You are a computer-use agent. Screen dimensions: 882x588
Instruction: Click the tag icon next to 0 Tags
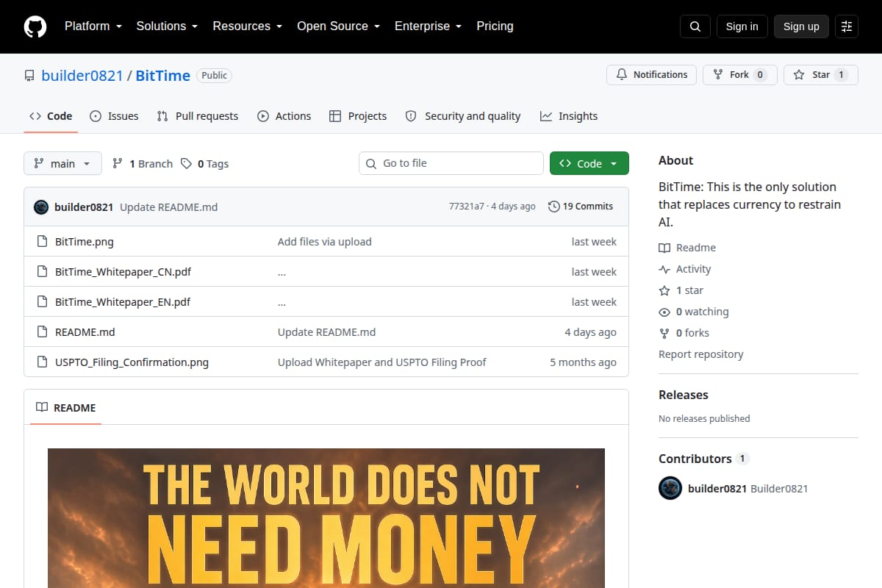(x=187, y=164)
